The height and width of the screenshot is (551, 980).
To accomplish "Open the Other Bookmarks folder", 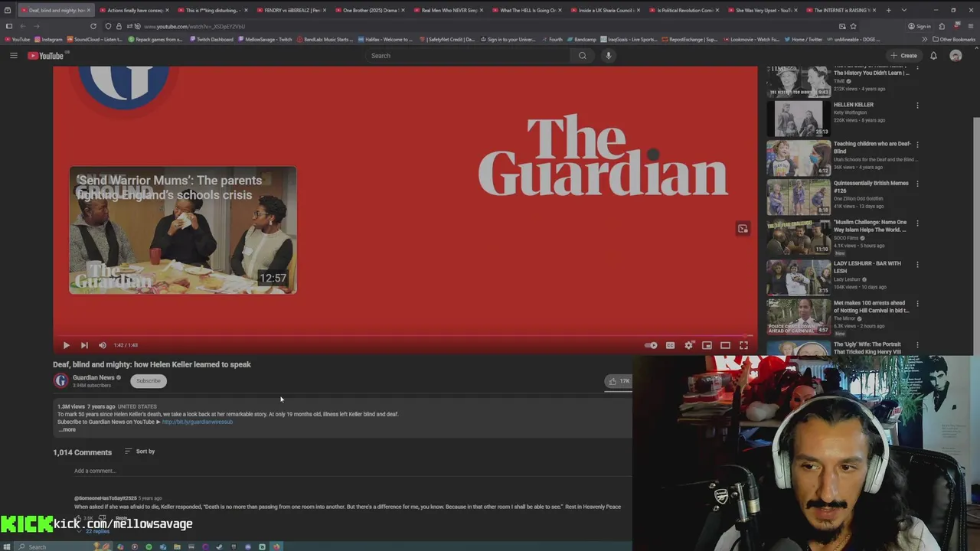I will 954,39.
